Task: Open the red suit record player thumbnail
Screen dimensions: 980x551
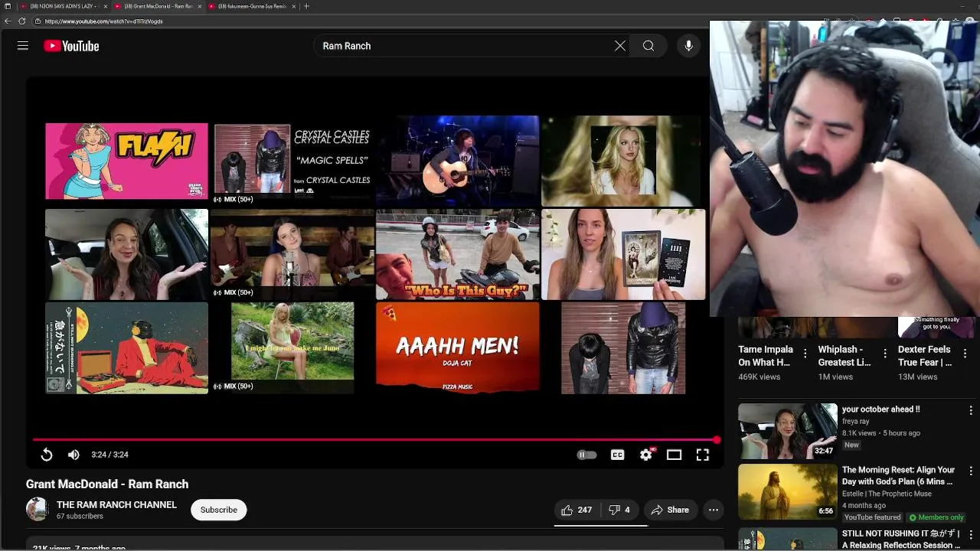Action: [126, 347]
